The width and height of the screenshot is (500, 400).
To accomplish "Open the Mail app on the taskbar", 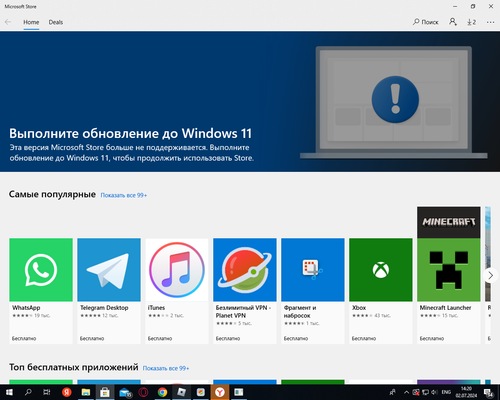I will (125, 392).
